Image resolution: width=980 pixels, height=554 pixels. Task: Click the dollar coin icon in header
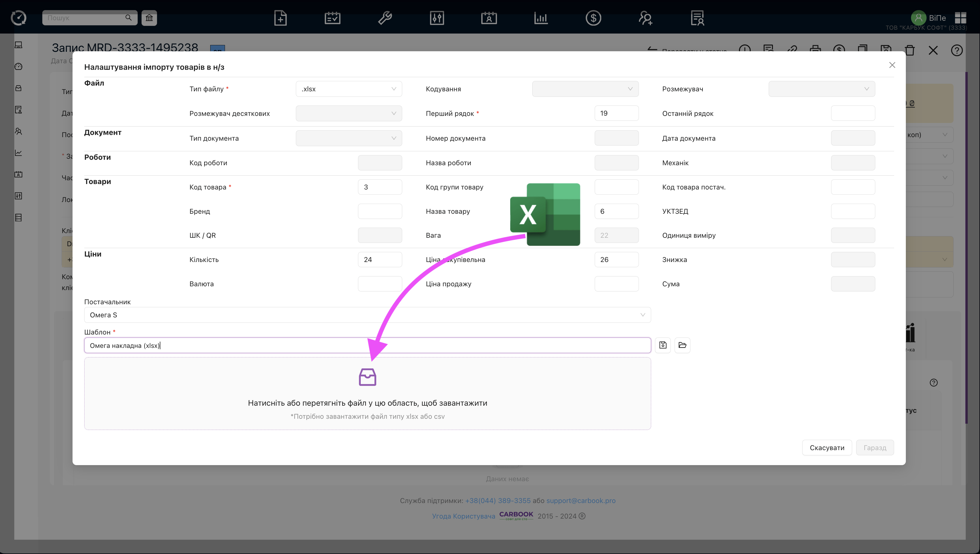click(593, 18)
